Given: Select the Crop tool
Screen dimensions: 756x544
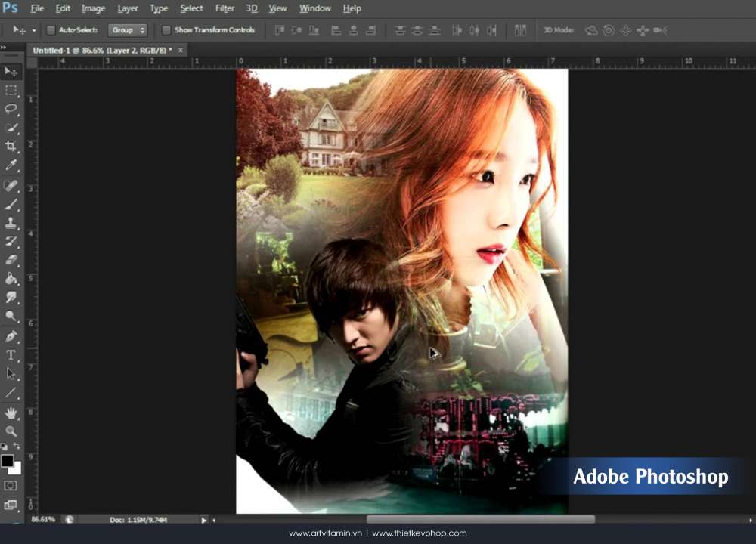Looking at the screenshot, I should [x=11, y=147].
